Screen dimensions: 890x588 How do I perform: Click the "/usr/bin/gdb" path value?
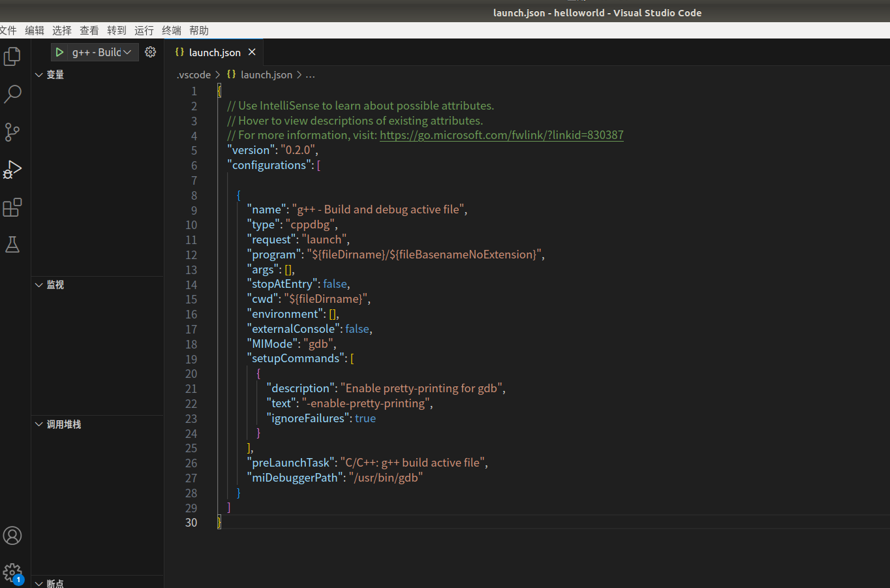[x=386, y=478]
